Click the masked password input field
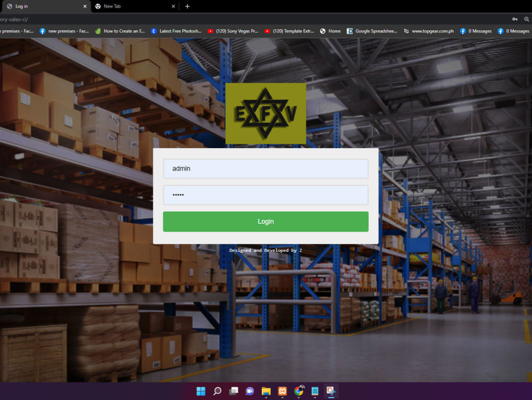This screenshot has width=532, height=400. click(265, 195)
